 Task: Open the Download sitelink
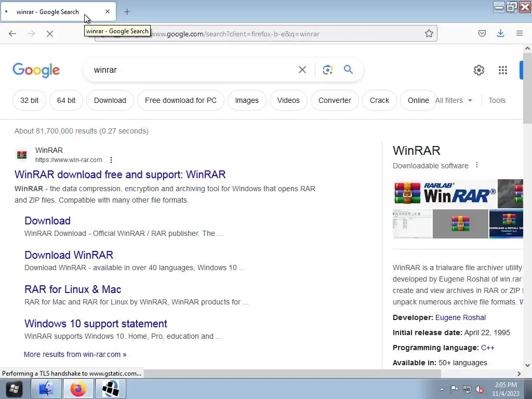(47, 220)
